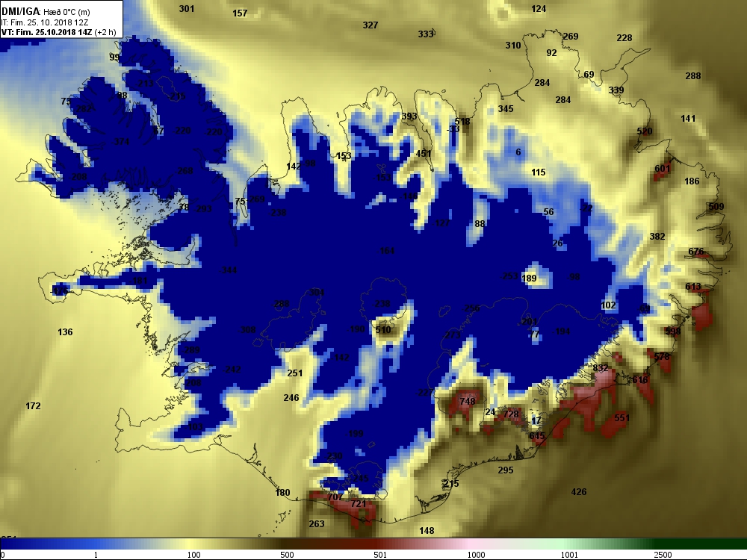This screenshot has height=560, width=747.
Task: Click the map value '124'
Action: [539, 8]
